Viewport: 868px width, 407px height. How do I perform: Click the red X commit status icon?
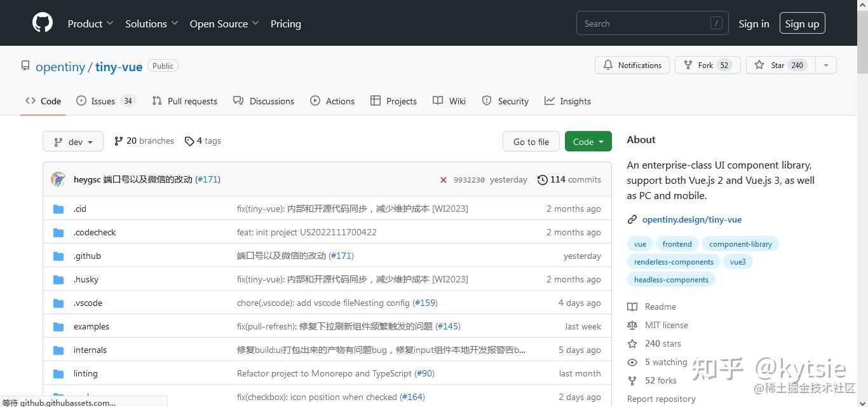click(x=444, y=179)
